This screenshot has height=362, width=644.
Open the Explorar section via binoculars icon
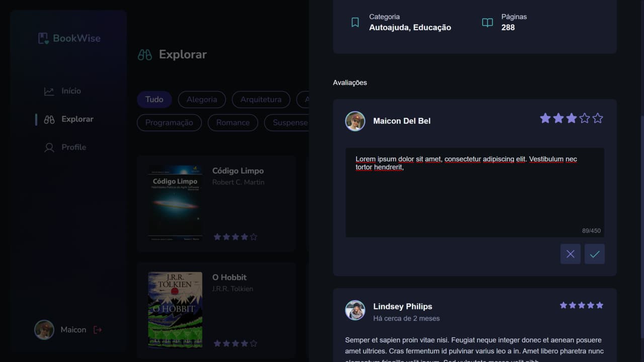click(x=48, y=119)
